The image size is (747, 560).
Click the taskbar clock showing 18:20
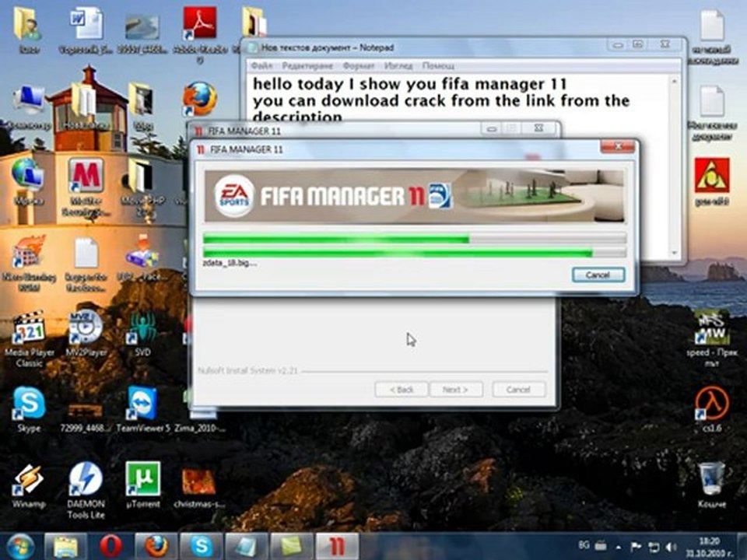click(710, 547)
